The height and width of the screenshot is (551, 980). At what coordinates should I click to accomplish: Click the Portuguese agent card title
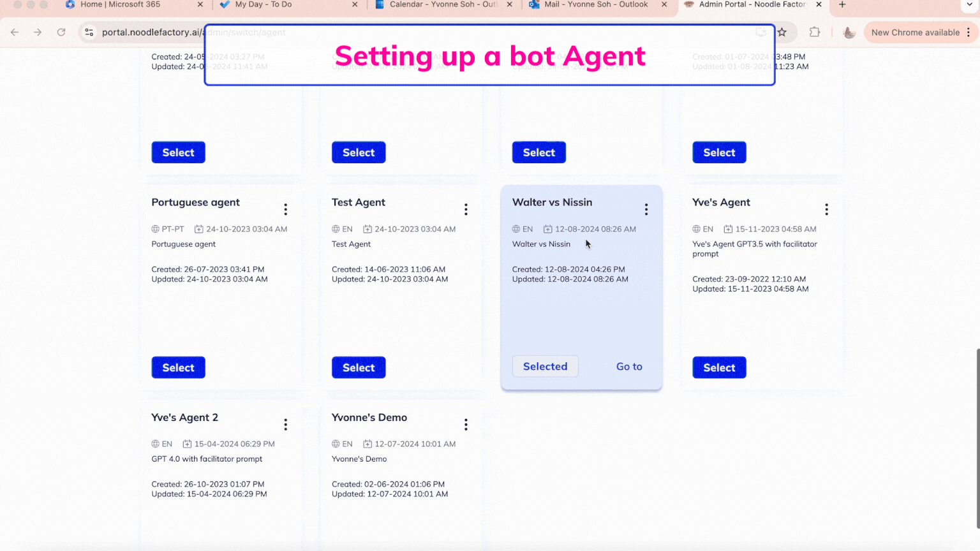(x=195, y=202)
